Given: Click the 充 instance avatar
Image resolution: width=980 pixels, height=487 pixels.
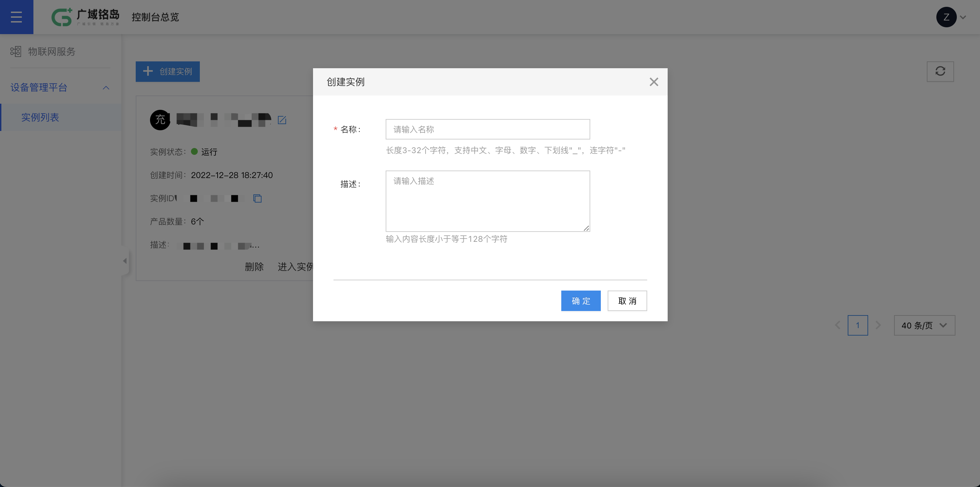Looking at the screenshot, I should (x=160, y=120).
